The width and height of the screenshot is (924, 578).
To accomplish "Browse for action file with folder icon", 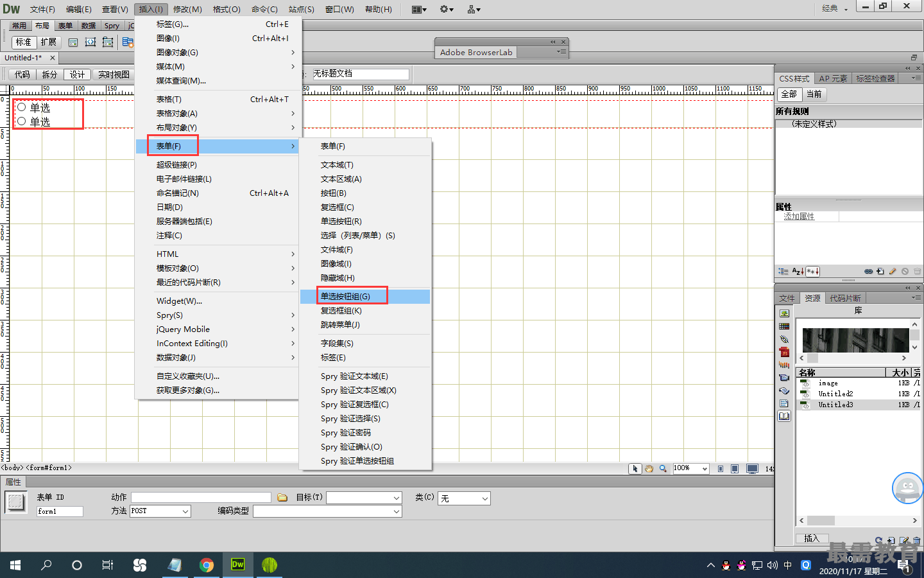I will click(282, 498).
